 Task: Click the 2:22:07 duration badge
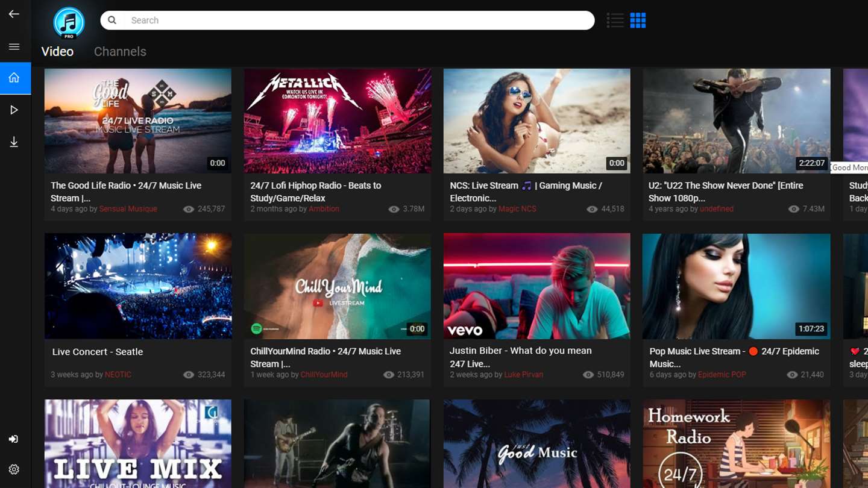[811, 163]
